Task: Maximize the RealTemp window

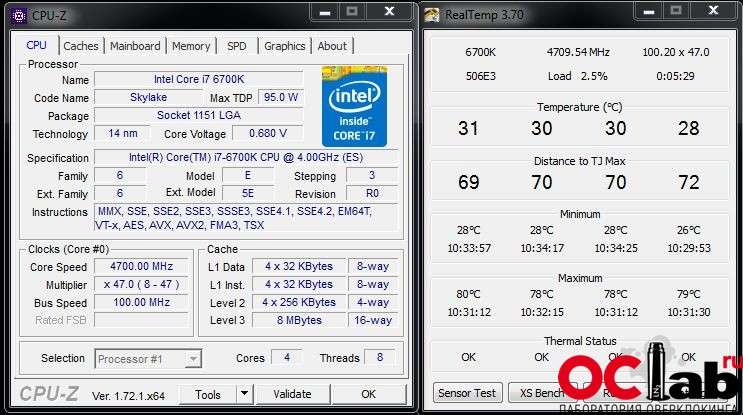Action: pos(676,11)
